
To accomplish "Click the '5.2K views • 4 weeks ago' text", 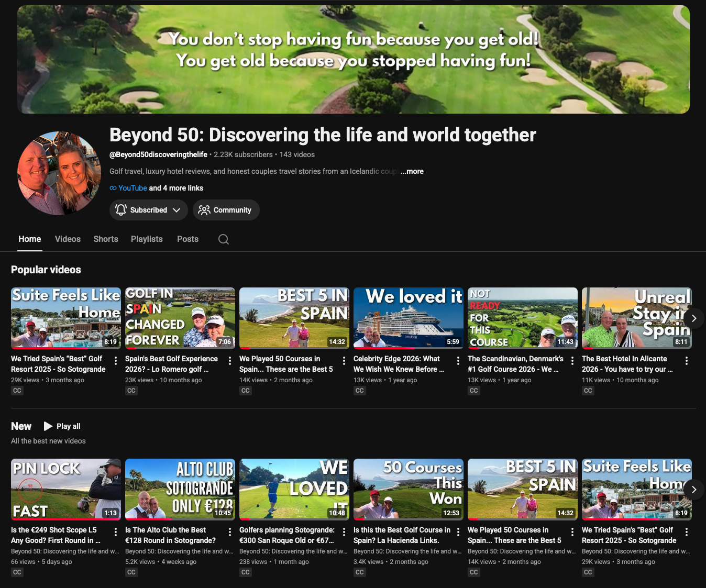I will coord(161,562).
